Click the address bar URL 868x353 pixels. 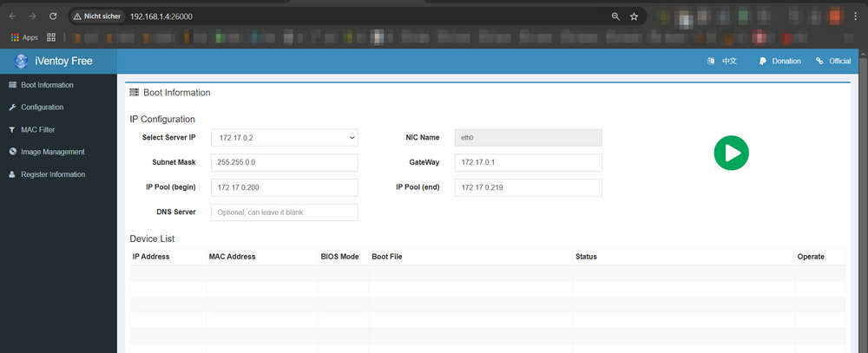pyautogui.click(x=161, y=16)
